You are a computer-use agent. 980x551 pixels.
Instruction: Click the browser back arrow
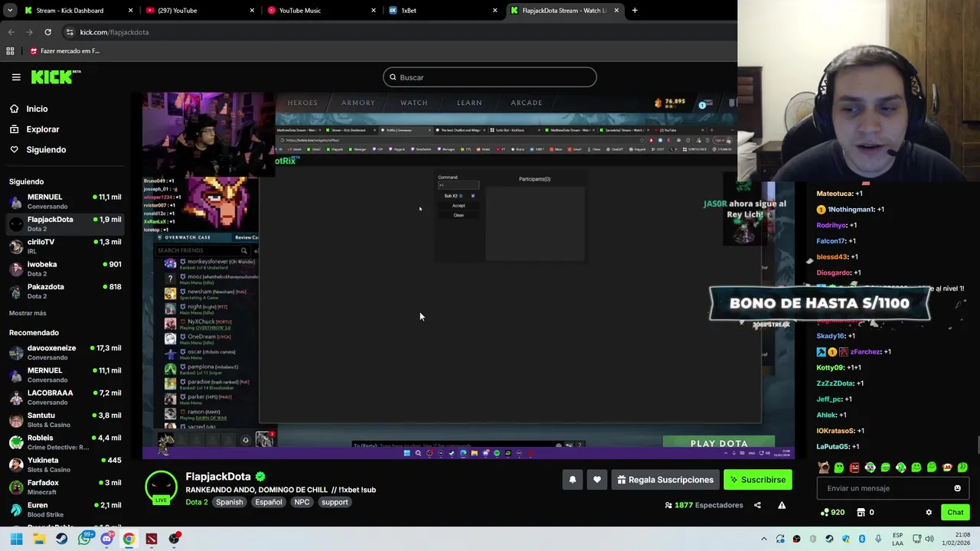11,32
